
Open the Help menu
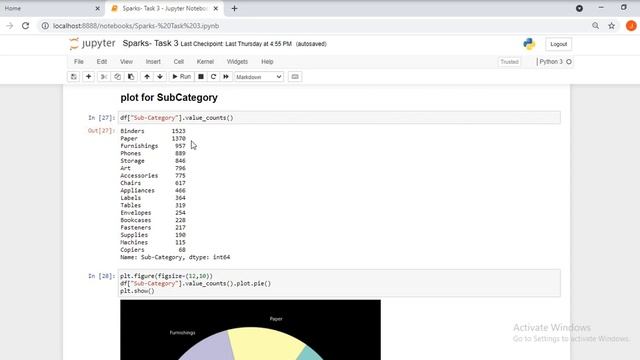pos(267,62)
